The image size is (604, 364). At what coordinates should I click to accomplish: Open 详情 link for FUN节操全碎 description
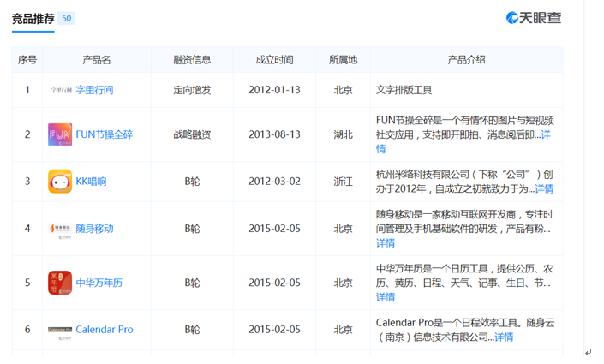546,134
